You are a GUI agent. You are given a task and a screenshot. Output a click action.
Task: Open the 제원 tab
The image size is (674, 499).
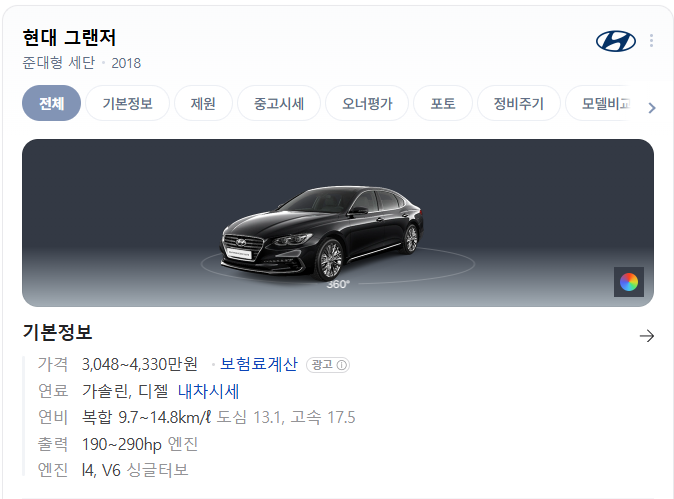coord(203,103)
